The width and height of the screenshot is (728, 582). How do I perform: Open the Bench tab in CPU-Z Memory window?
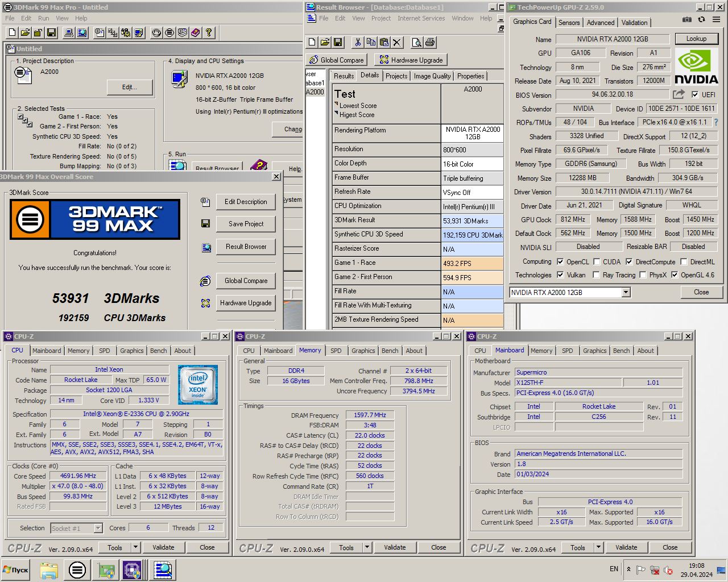click(390, 351)
